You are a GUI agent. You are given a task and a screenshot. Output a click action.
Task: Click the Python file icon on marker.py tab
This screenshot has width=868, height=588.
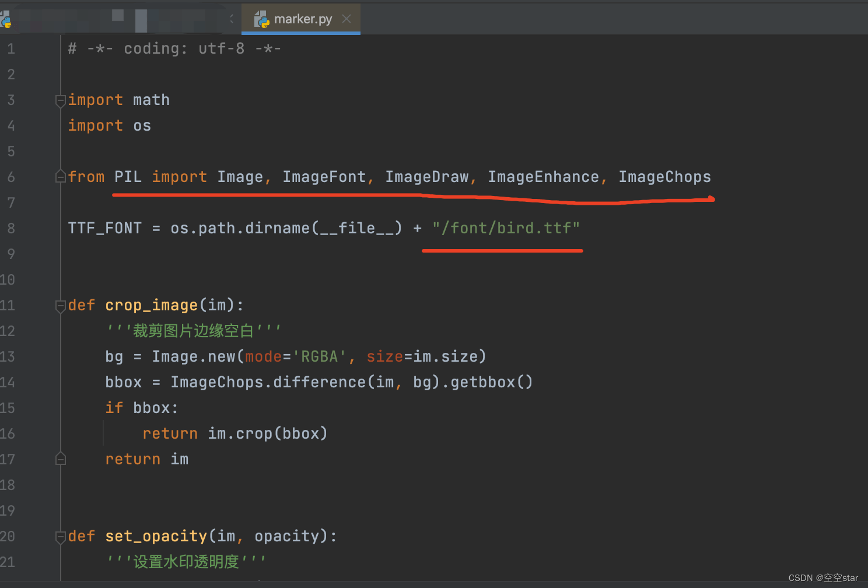tap(261, 19)
